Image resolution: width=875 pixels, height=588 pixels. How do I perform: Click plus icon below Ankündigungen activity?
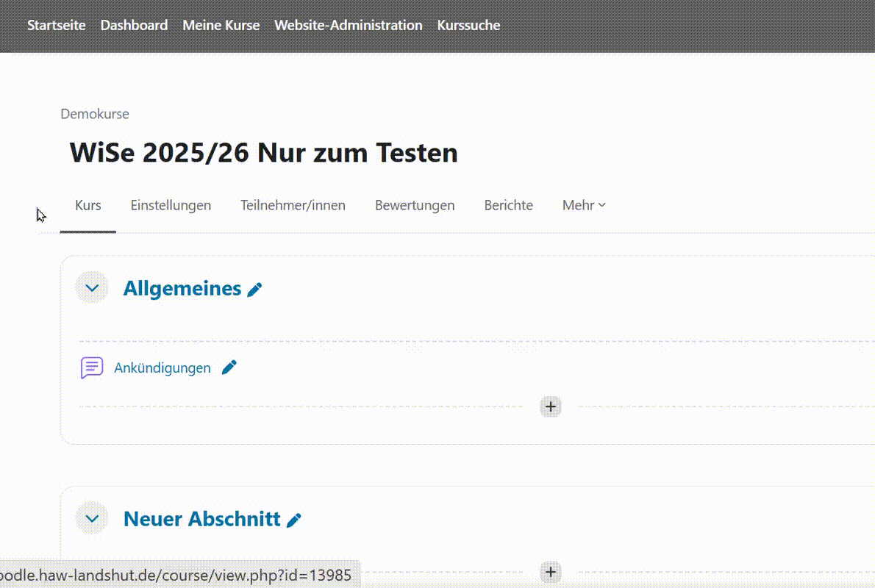point(551,406)
